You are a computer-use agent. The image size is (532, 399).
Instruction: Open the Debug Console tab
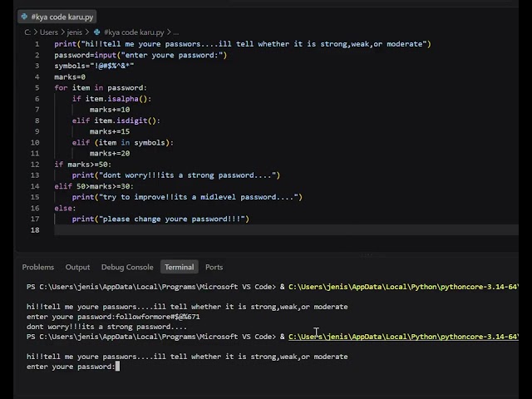[x=127, y=268]
